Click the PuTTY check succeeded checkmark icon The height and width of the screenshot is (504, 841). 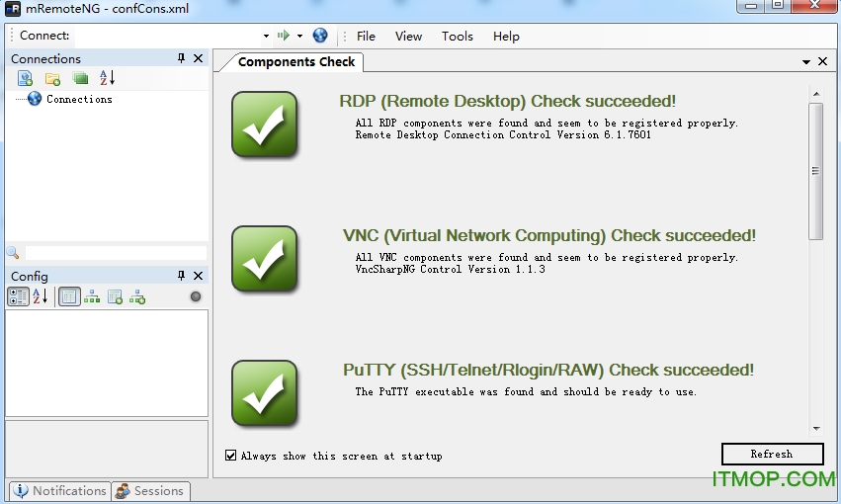pyautogui.click(x=265, y=393)
